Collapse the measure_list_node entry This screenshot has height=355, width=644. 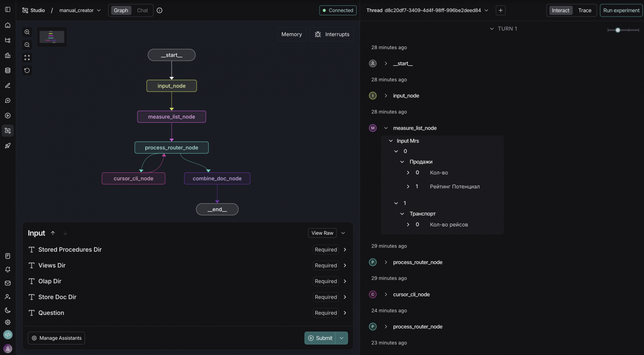[386, 128]
